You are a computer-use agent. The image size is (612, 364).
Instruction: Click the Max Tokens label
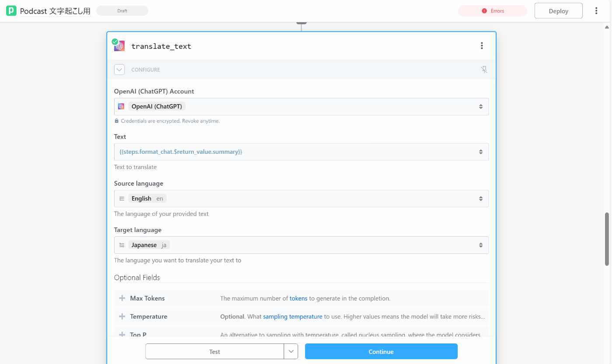click(147, 298)
